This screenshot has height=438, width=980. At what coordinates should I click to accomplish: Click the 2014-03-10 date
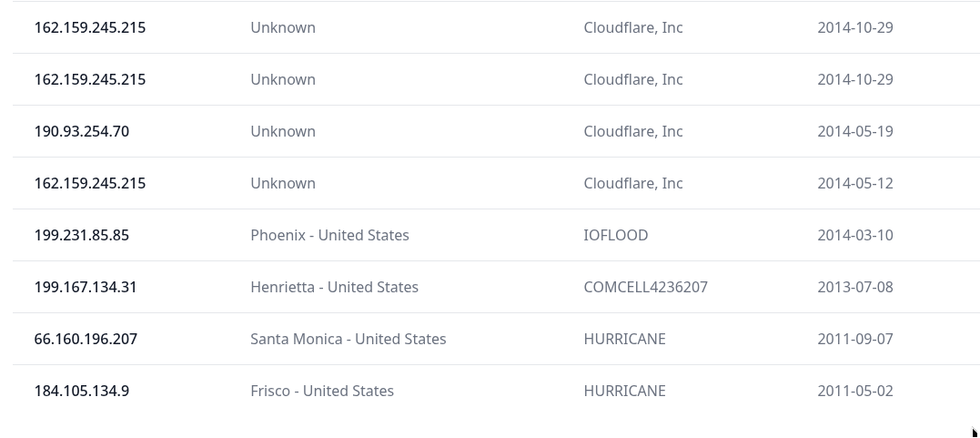855,235
